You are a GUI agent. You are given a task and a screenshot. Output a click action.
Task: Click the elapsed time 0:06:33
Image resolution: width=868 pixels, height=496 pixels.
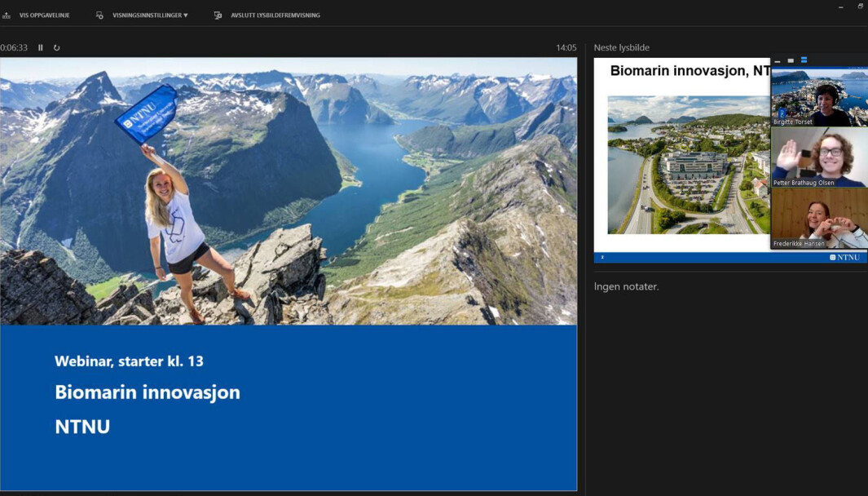coord(14,47)
